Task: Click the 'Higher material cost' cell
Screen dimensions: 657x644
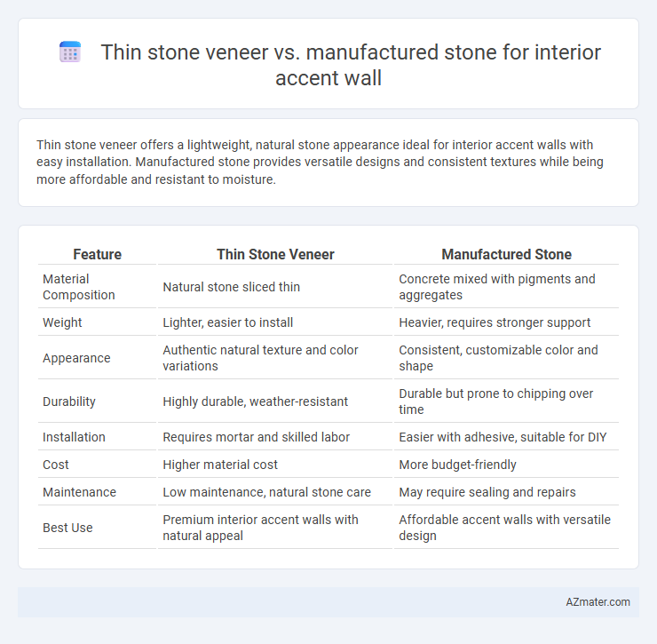Action: [220, 465]
